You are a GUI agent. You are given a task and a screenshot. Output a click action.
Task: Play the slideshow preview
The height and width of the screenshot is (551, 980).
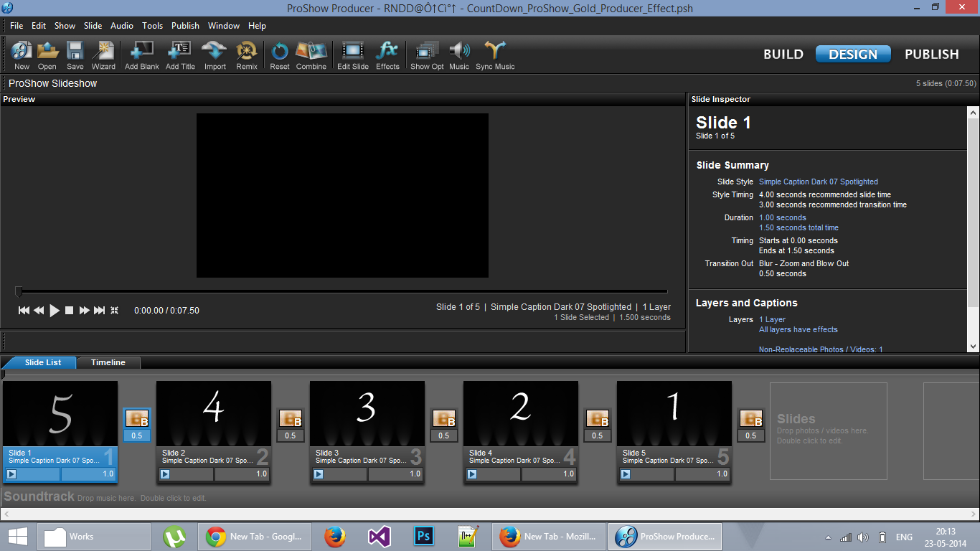(55, 311)
